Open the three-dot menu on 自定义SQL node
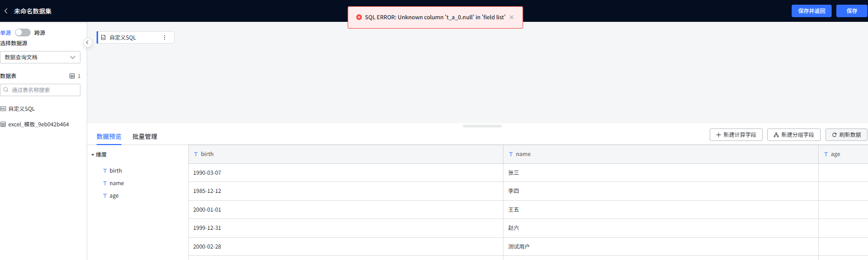868x260 pixels. (165, 37)
